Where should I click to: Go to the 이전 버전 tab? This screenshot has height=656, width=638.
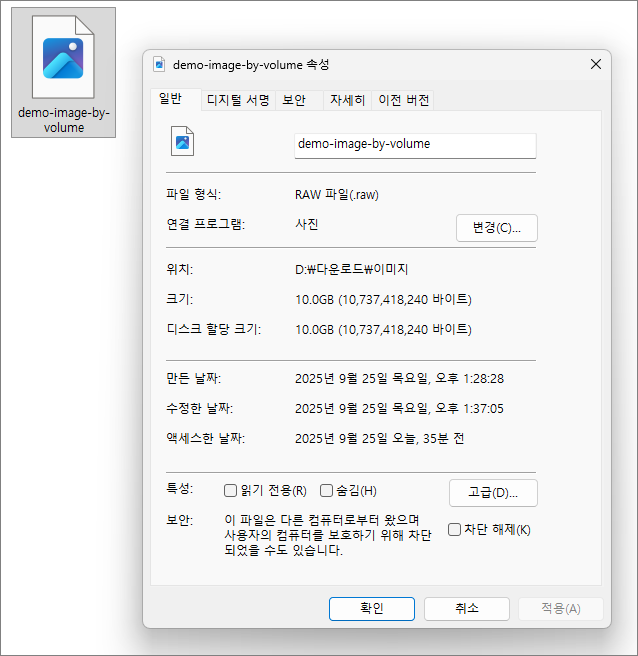coord(404,100)
